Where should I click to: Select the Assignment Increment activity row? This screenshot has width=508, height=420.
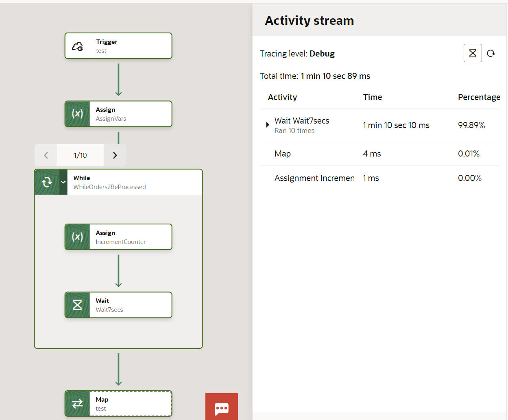314,178
